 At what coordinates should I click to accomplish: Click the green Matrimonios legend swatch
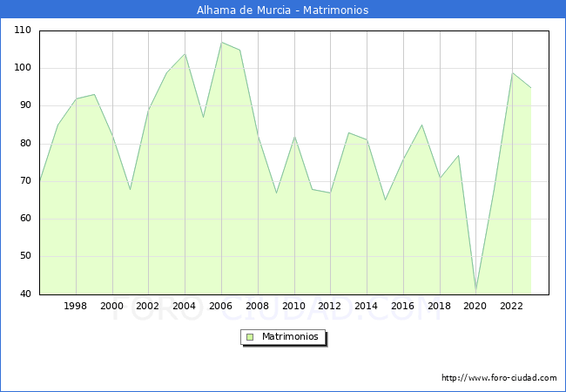[x=250, y=337]
